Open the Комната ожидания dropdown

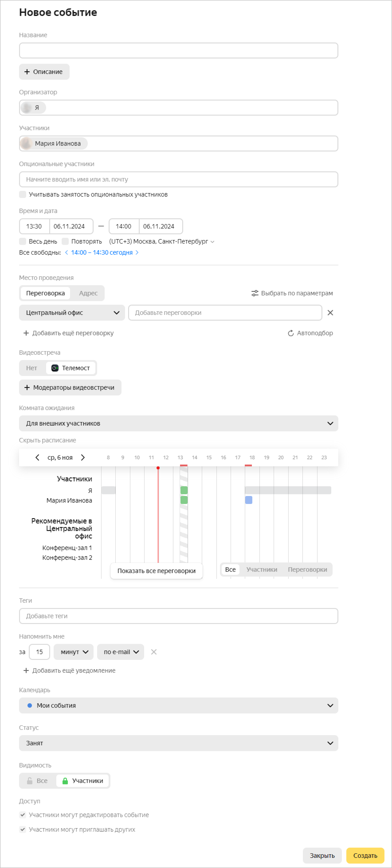178,423
